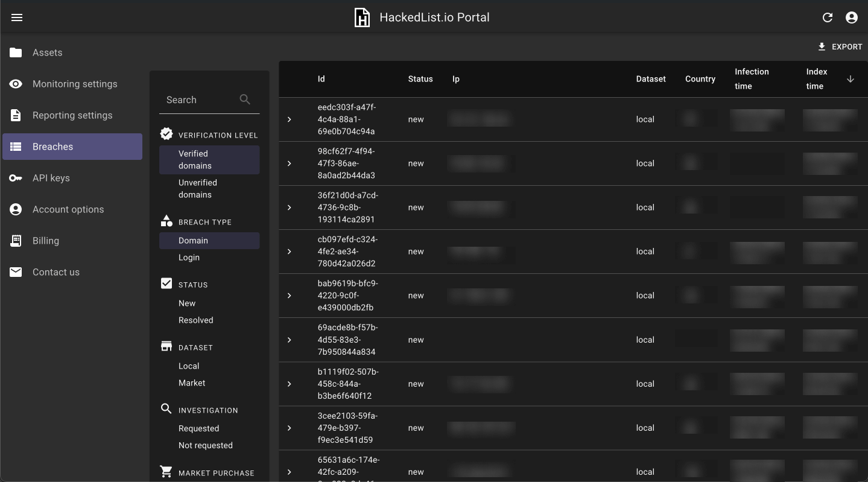The image size is (868, 482).
Task: Click the Assets folder icon
Action: pos(16,52)
